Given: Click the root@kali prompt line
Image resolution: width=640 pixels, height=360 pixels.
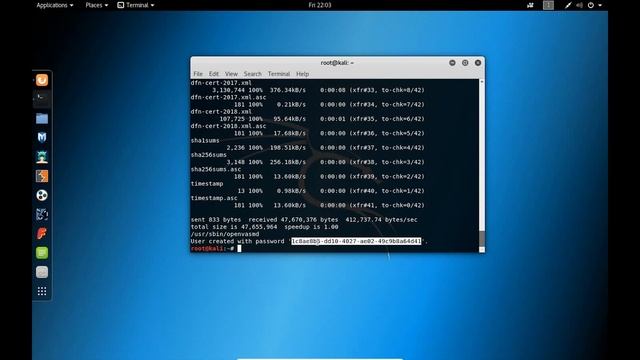Looking at the screenshot, I should point(216,249).
